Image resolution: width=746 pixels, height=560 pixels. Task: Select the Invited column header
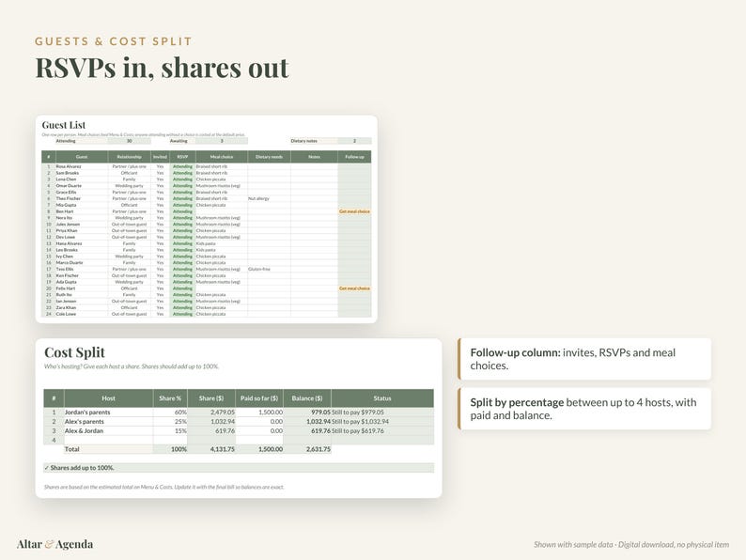[161, 157]
